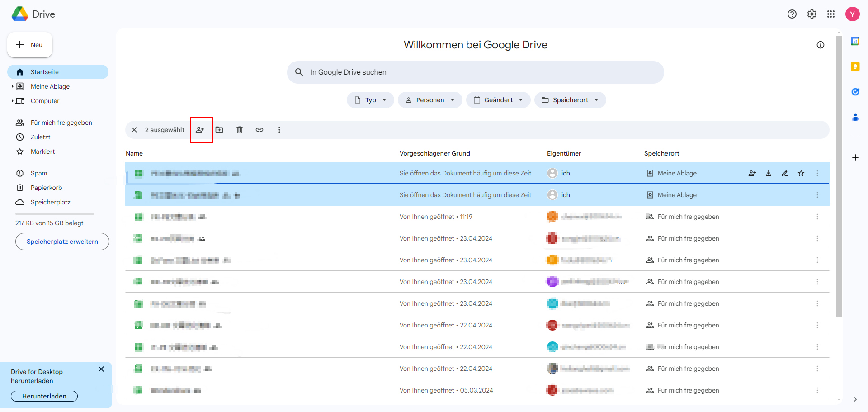Viewport: 868px width, 412px height.
Task: Open Google Calendar side panel icon
Action: (855, 41)
